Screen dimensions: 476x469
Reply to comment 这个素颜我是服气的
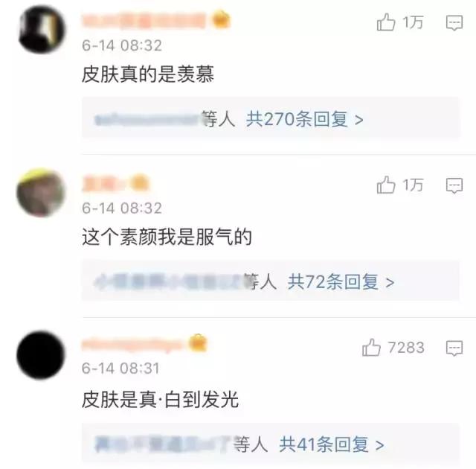(x=454, y=185)
